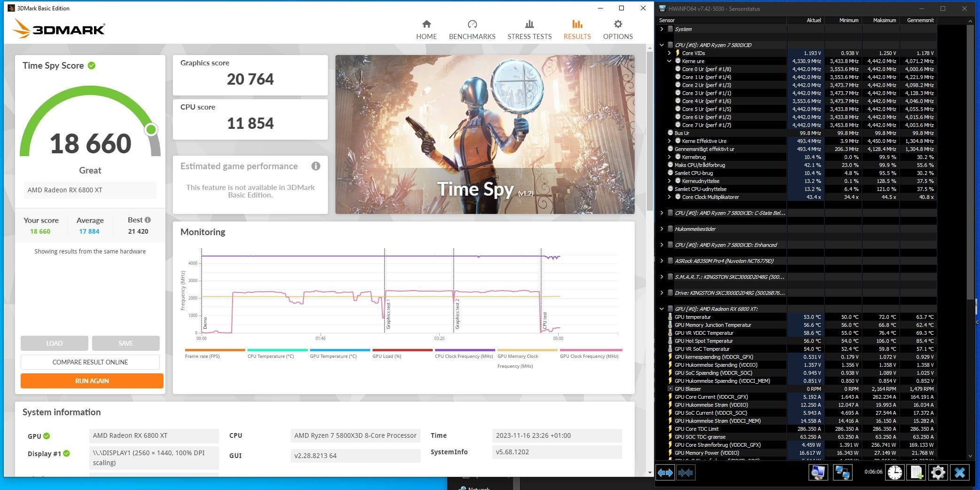Toggle the GPU Load (%) legend line

402,353
